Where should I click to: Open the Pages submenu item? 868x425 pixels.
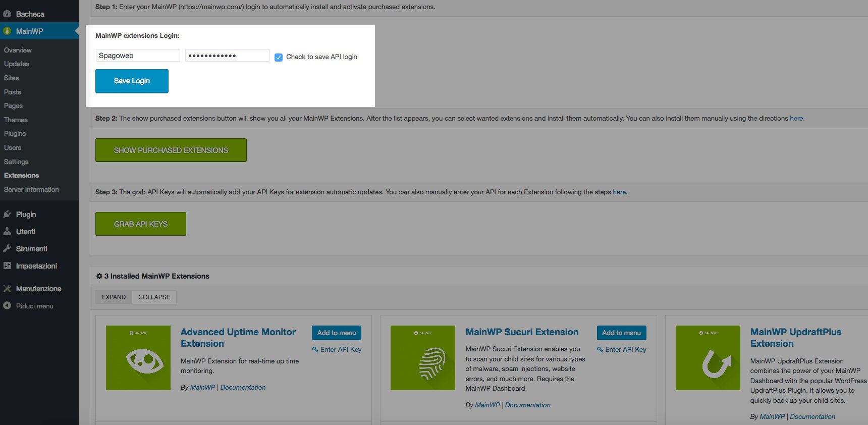[13, 105]
